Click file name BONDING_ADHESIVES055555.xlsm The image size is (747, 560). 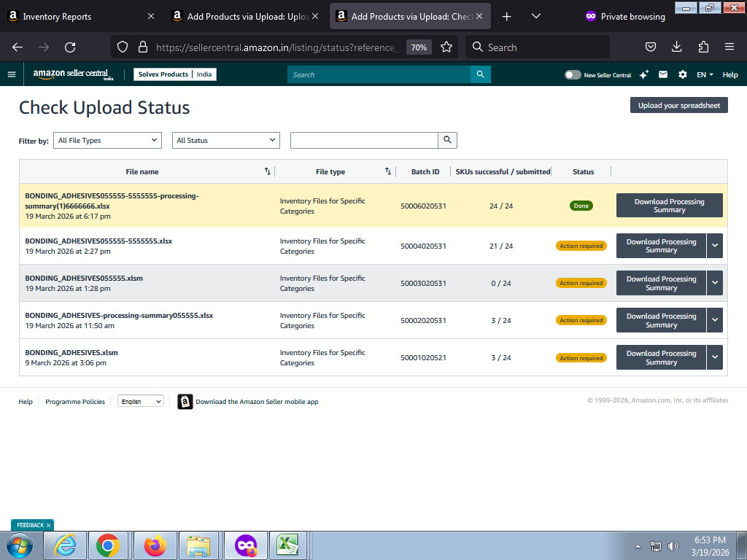(84, 278)
